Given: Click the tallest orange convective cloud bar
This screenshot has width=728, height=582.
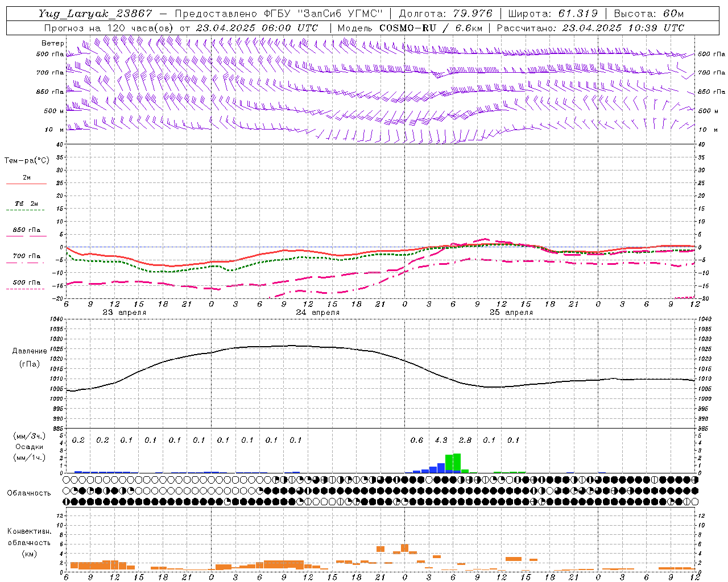Looking at the screenshot, I should pyautogui.click(x=405, y=548).
